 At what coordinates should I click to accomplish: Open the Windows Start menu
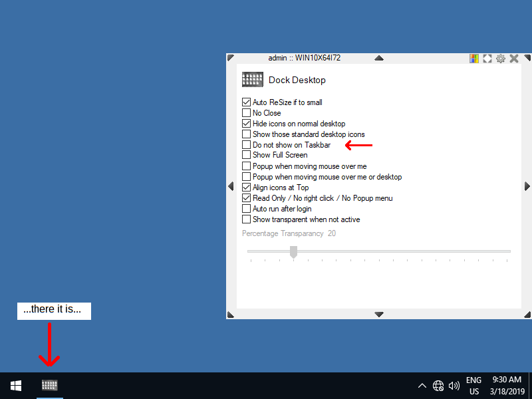16,386
